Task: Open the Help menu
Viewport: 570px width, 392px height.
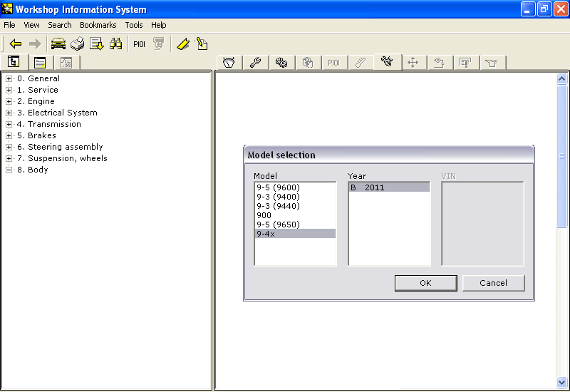Action: pyautogui.click(x=158, y=25)
